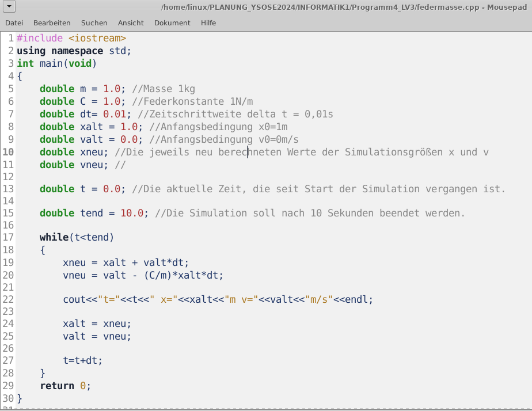This screenshot has width=532, height=411.
Task: Click 'return 0;' statement
Action: click(x=65, y=386)
